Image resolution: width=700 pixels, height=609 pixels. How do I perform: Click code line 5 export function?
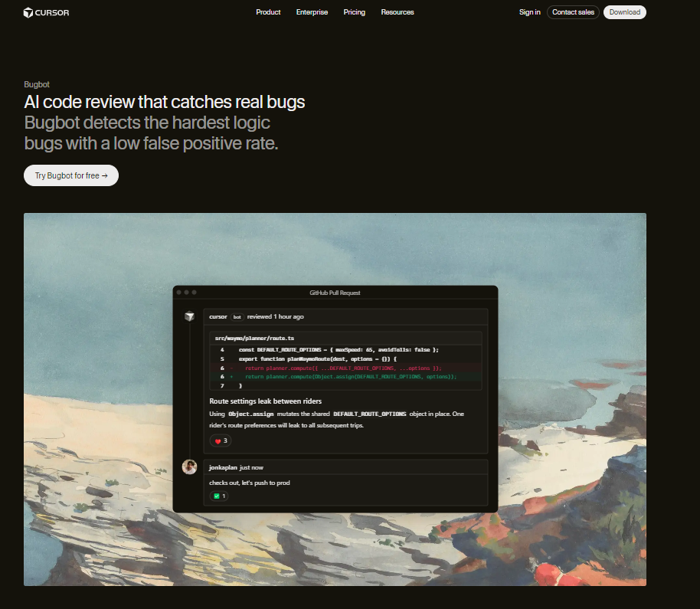pyautogui.click(x=317, y=359)
